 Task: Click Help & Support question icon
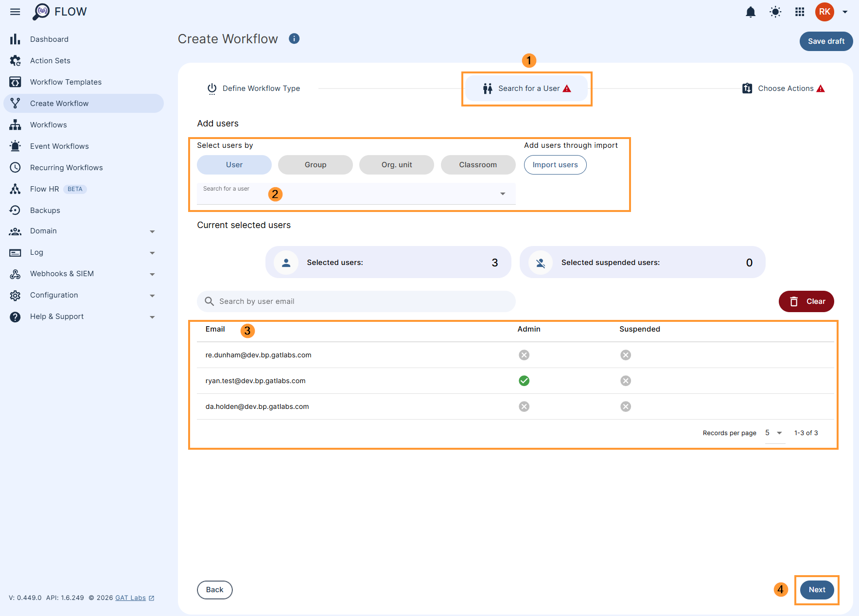(15, 317)
